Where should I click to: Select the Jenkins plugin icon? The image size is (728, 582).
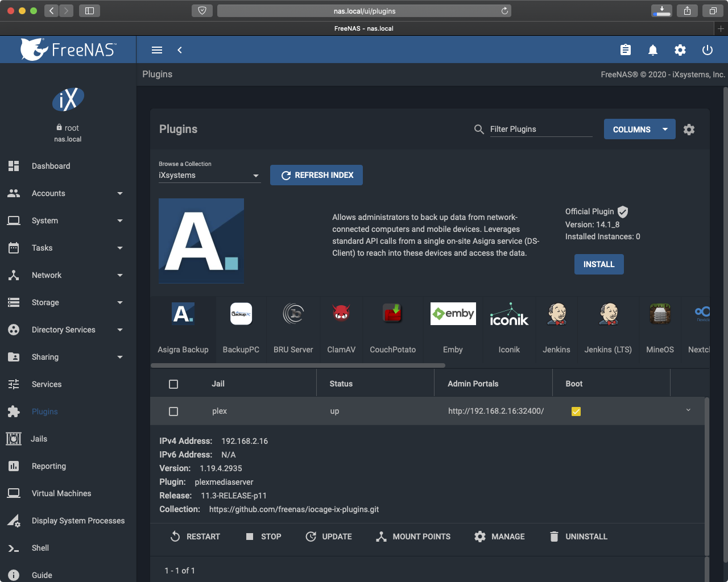tap(557, 313)
